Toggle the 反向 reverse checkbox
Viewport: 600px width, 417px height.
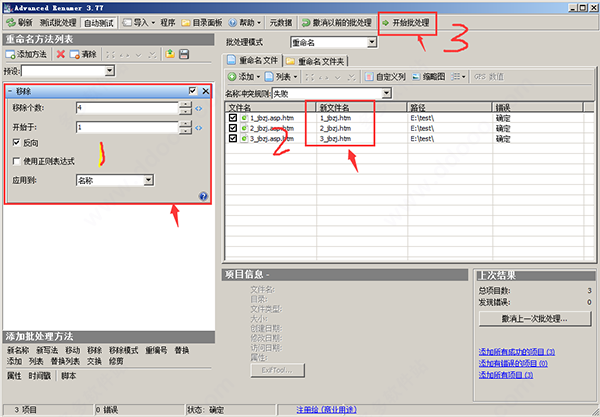click(x=16, y=143)
